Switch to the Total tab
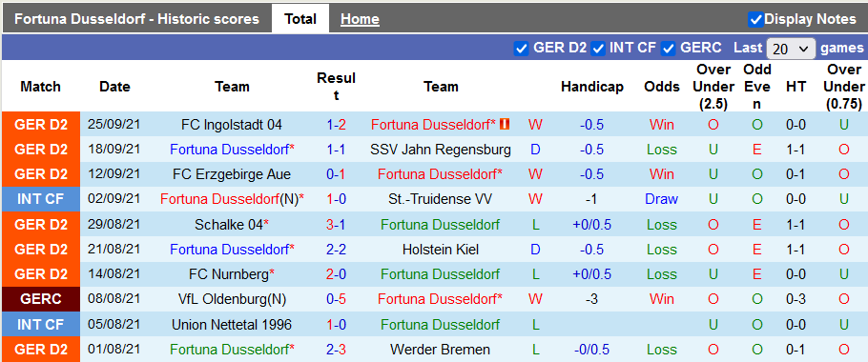Image resolution: width=868 pixels, height=362 pixels. pos(300,19)
